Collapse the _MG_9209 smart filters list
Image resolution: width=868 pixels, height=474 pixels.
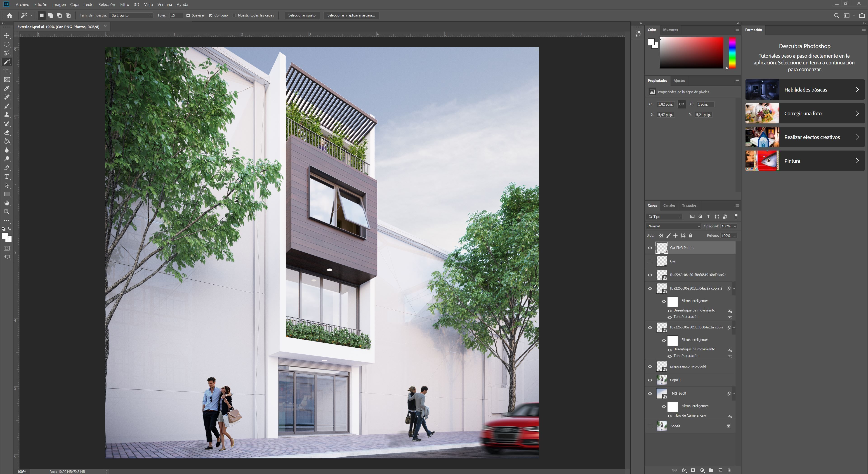734,394
